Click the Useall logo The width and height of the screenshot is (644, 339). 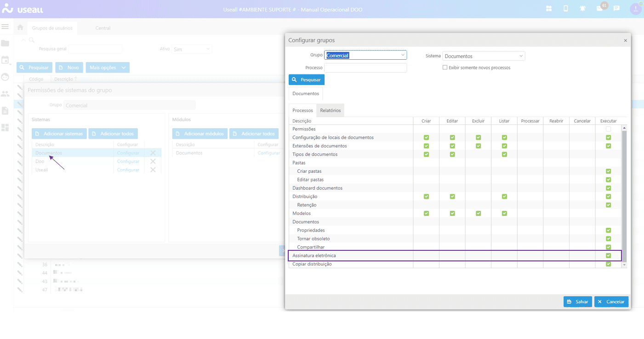[x=23, y=9]
